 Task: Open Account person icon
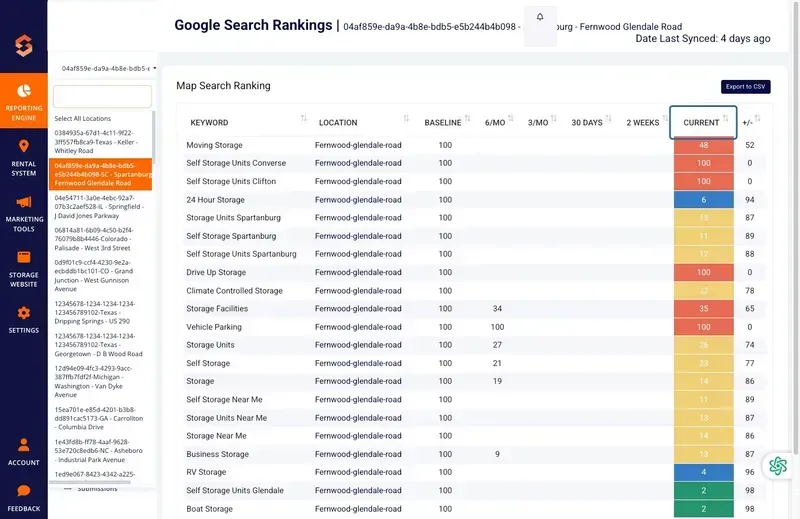(23, 445)
